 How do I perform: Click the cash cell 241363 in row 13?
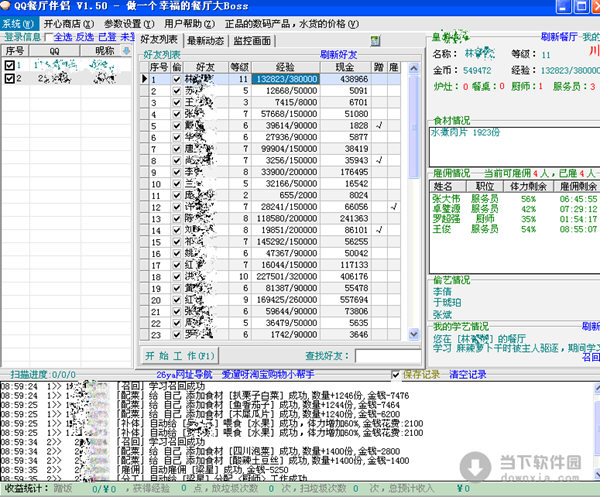346,218
